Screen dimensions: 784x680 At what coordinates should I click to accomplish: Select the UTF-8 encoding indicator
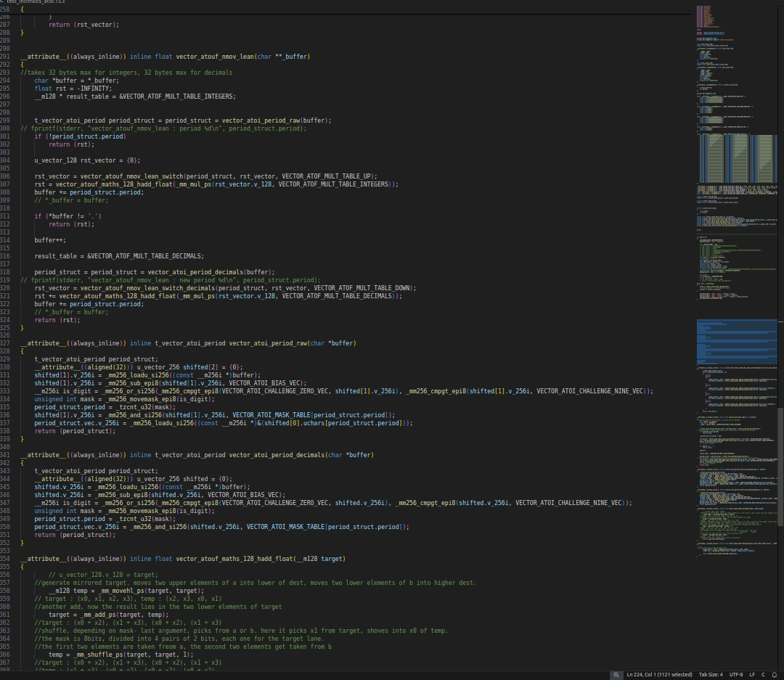[x=736, y=674]
